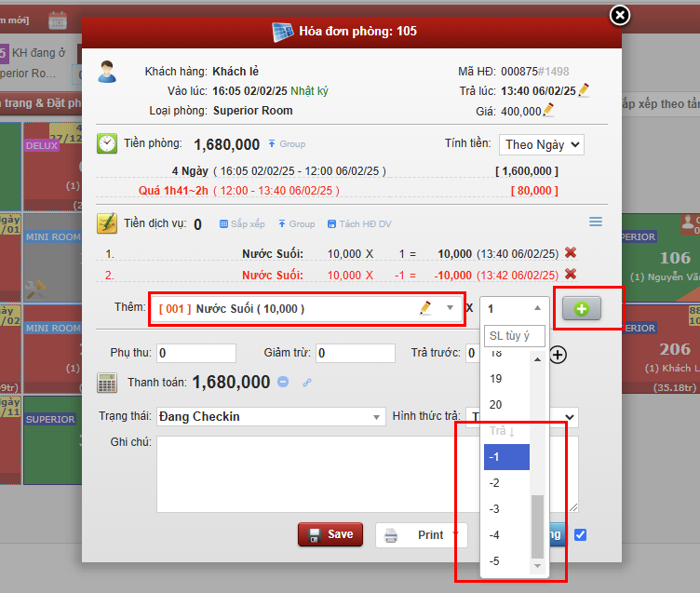Select quantity -2 from the list

[495, 482]
